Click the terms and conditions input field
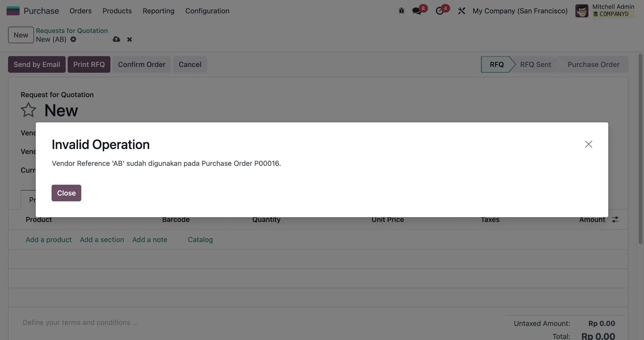644x340 pixels. [x=80, y=322]
